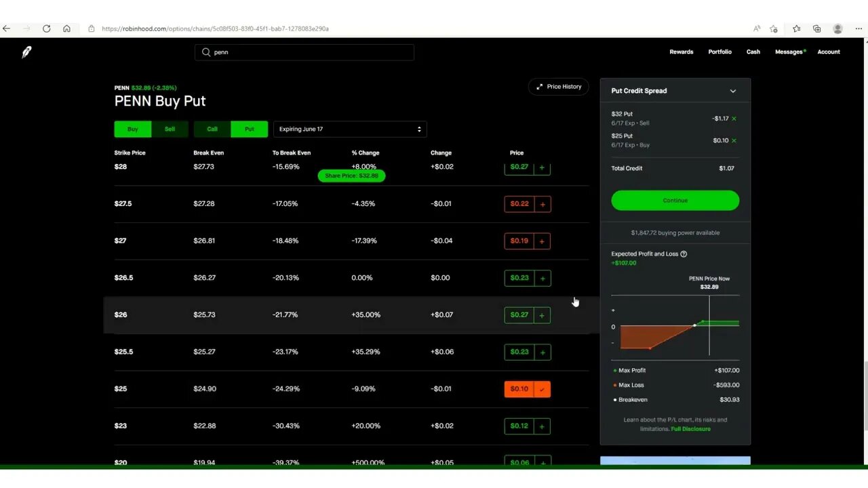This screenshot has width=868, height=488.
Task: Add the $27 strike put plus icon
Action: click(542, 241)
